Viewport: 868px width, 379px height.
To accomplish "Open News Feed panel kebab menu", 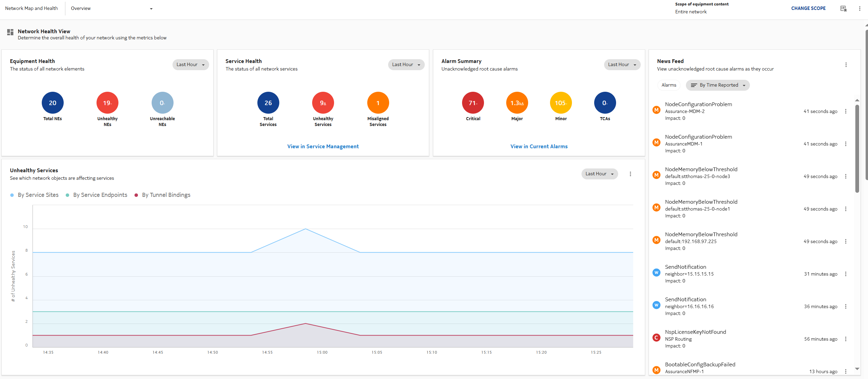I will point(846,65).
